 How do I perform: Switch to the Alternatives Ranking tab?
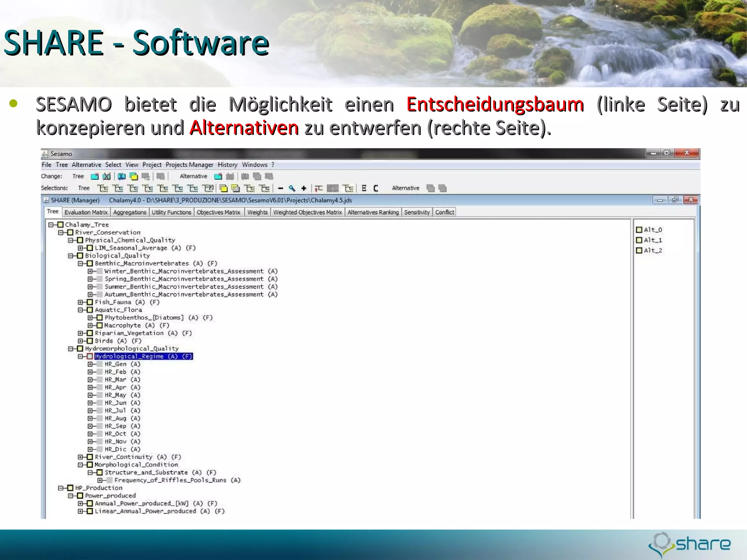pyautogui.click(x=373, y=212)
